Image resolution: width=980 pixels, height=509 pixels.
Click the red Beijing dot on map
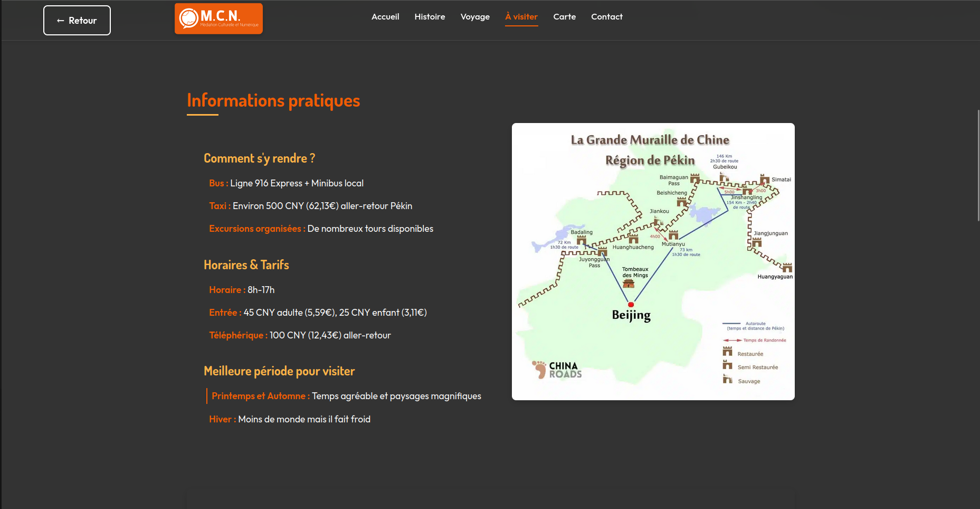(631, 305)
